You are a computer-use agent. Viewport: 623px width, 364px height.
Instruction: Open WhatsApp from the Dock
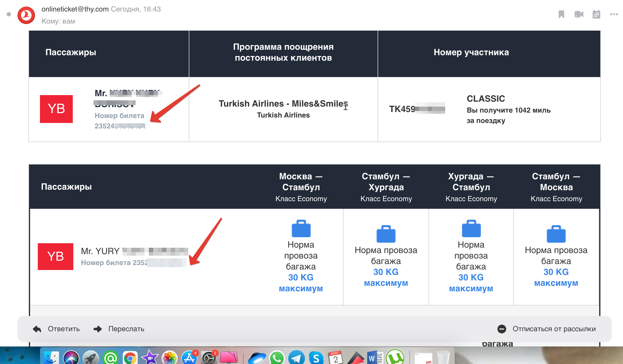pyautogui.click(x=277, y=357)
